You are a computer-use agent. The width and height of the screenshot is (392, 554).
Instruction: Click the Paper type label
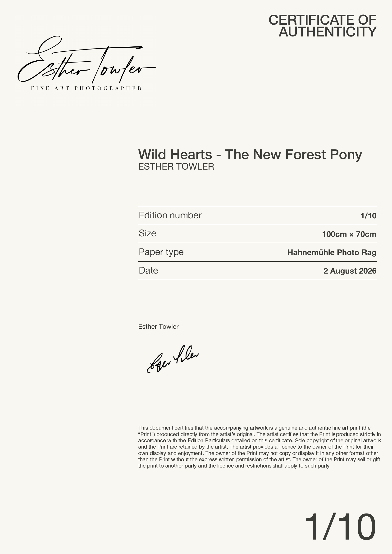pos(161,252)
